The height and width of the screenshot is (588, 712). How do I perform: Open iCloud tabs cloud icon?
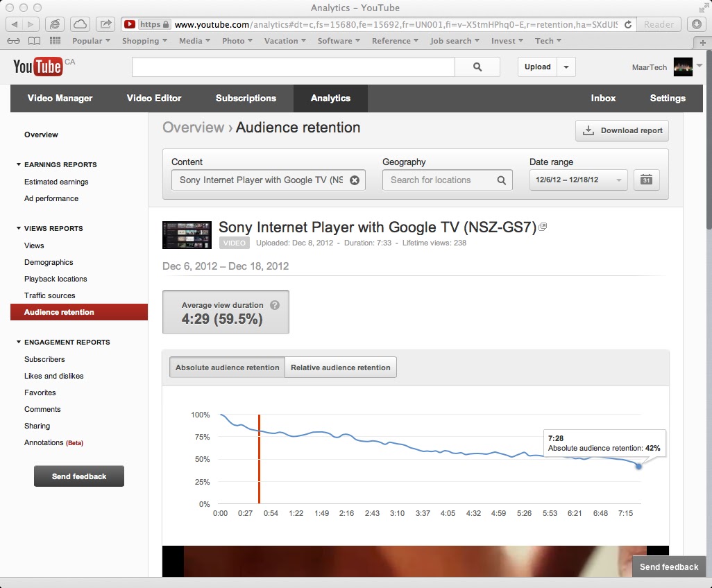[x=80, y=24]
